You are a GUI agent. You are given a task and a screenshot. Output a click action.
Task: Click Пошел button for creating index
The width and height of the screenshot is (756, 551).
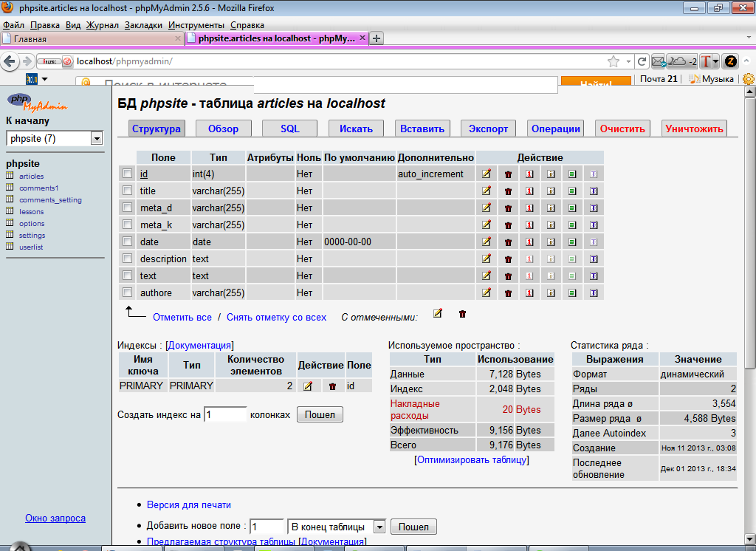click(x=320, y=414)
